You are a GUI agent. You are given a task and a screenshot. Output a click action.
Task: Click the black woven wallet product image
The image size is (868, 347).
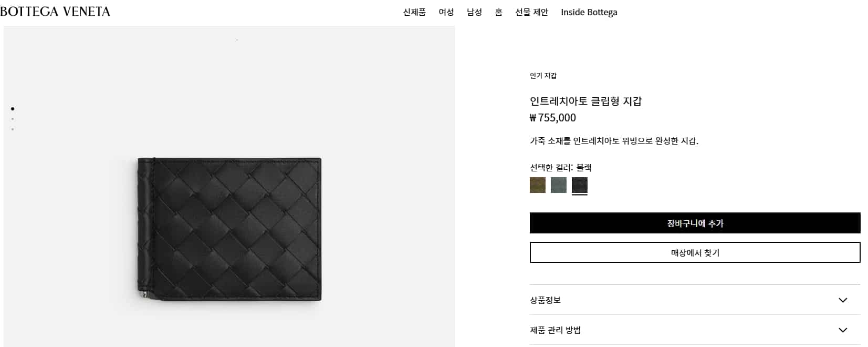(229, 229)
